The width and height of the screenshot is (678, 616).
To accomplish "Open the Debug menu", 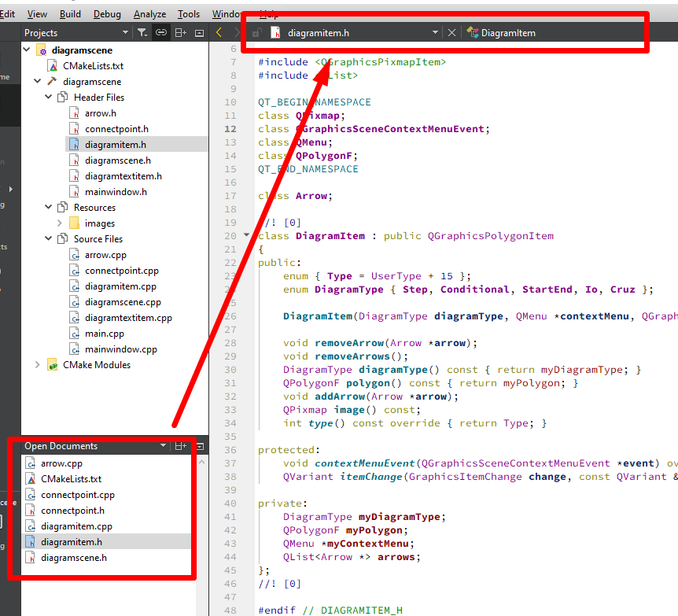I will coord(107,14).
